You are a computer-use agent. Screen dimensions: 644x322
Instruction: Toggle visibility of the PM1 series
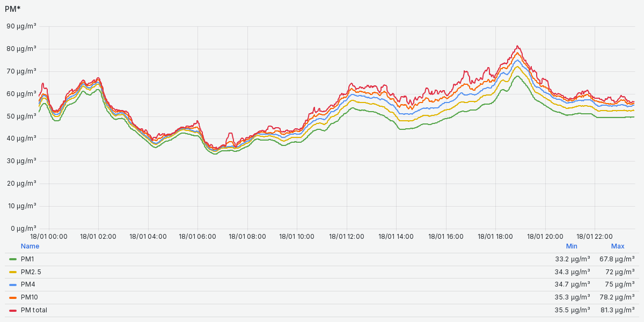coord(27,259)
